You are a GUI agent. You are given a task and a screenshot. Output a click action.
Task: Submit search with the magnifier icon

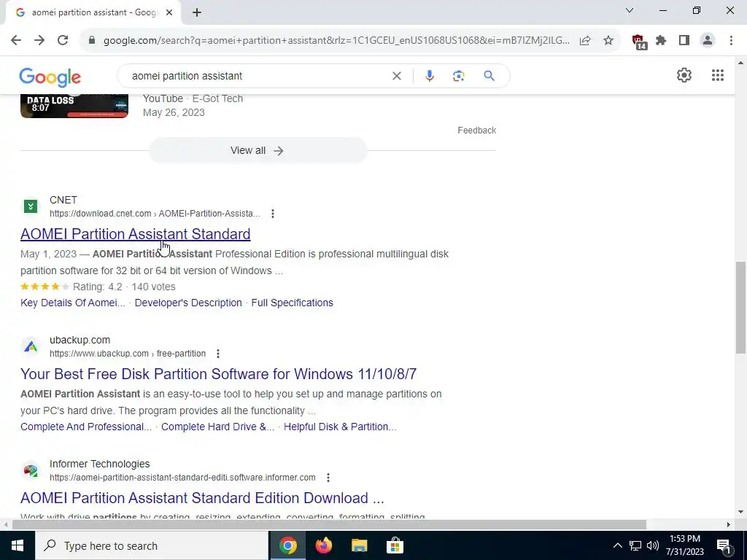coord(489,76)
